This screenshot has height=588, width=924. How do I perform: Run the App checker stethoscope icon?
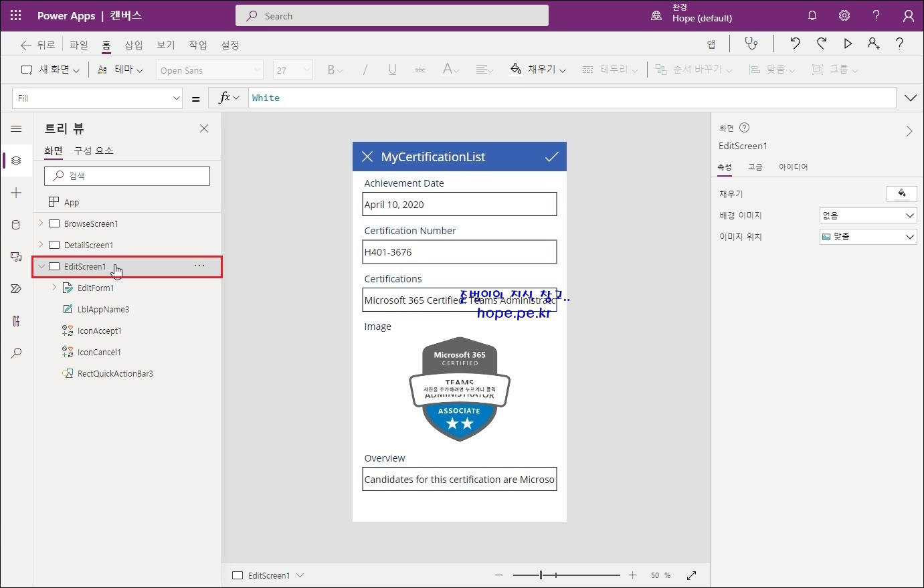(751, 44)
